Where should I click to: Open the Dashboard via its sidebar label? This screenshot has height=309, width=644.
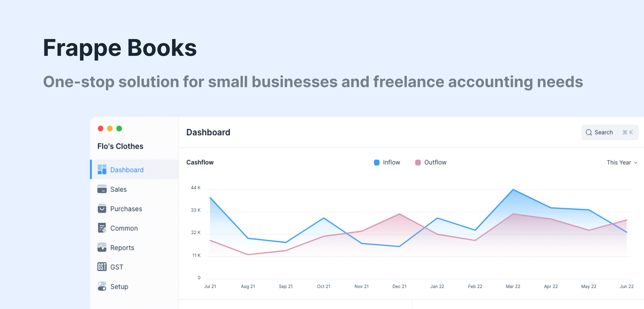point(127,170)
